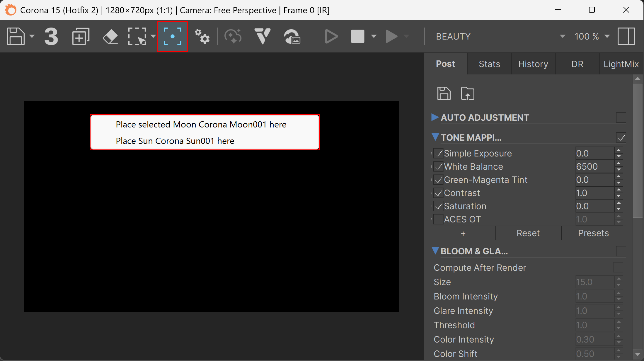Click the Green-Magenta Tint value field
Screen dimensions: 644x361
[x=594, y=180]
